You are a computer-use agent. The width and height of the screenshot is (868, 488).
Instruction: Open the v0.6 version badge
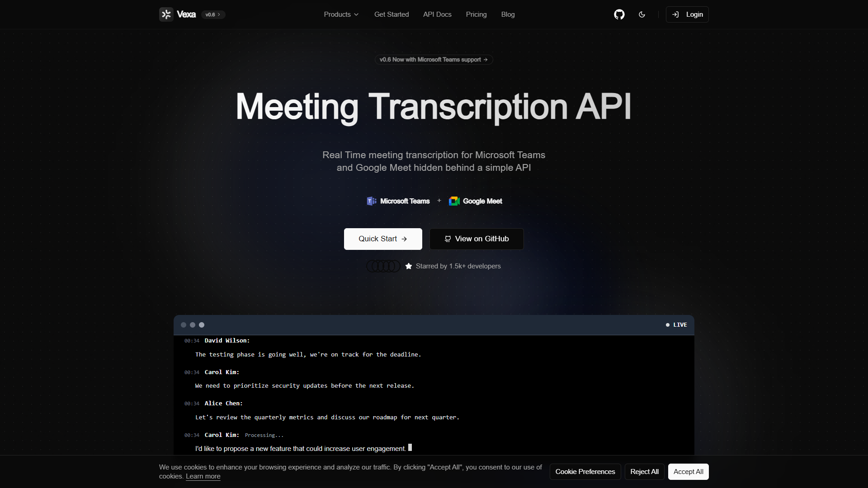pos(213,14)
